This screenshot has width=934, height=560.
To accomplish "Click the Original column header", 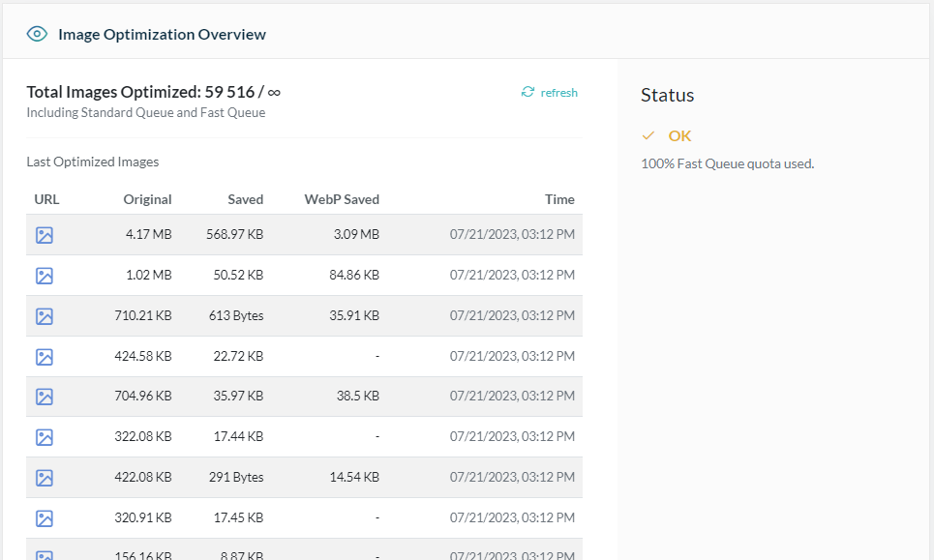I will pos(147,199).
